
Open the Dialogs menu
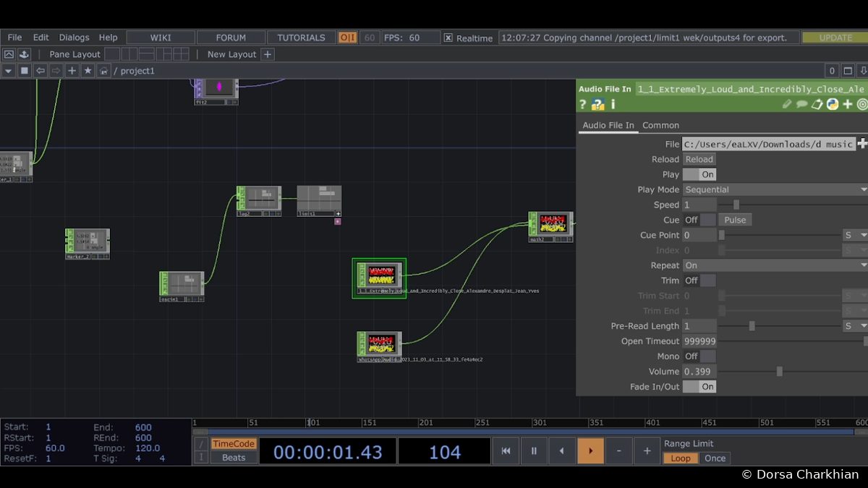click(75, 38)
